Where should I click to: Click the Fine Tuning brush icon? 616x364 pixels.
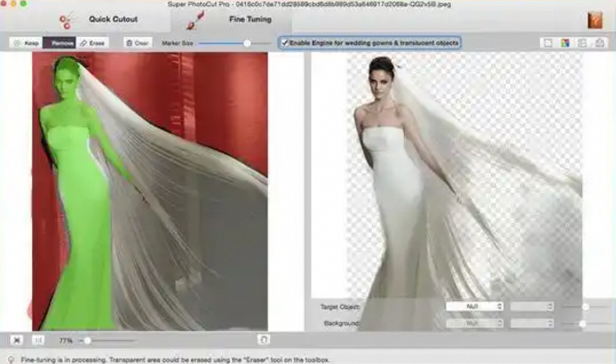click(x=196, y=20)
